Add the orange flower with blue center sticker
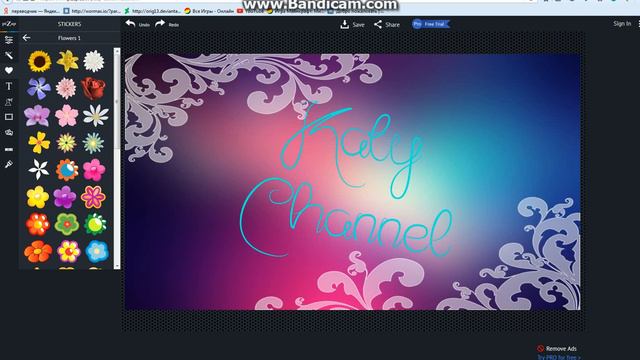The height and width of the screenshot is (360, 640). [67, 170]
